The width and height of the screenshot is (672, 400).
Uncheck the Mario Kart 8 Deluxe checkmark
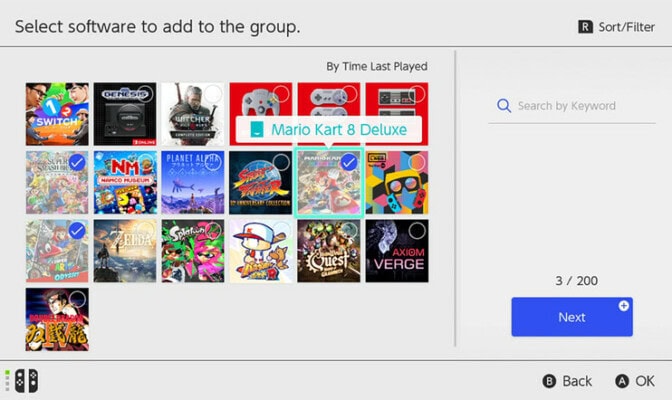(349, 162)
